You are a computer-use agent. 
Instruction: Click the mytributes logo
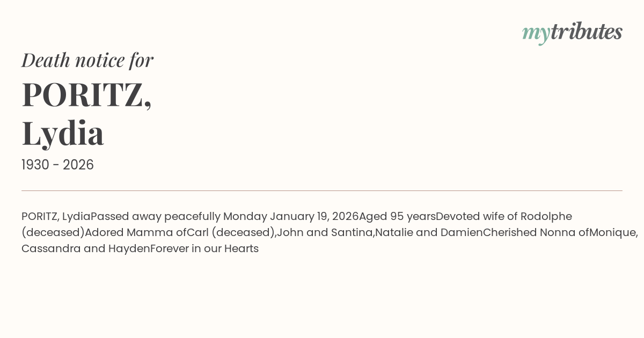coord(572,32)
